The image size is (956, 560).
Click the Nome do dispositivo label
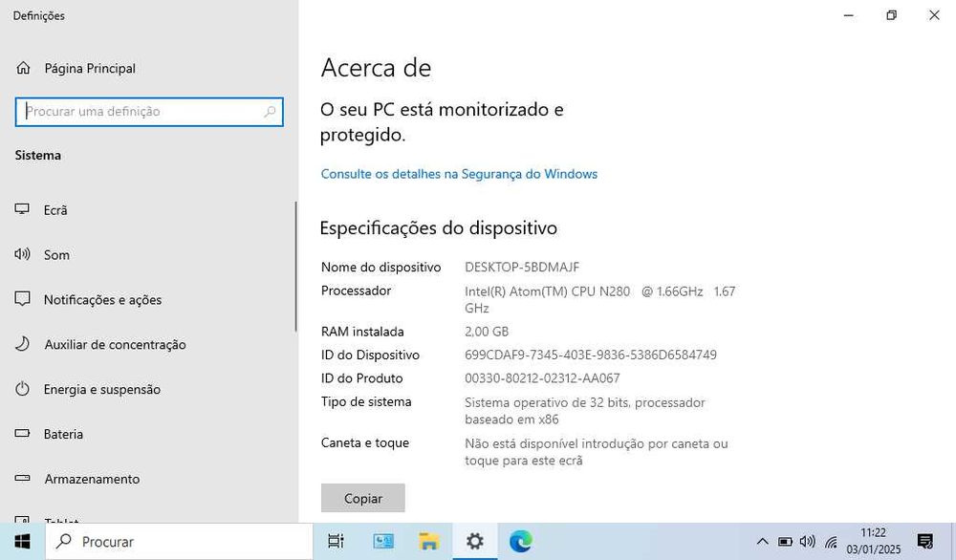[381, 267]
